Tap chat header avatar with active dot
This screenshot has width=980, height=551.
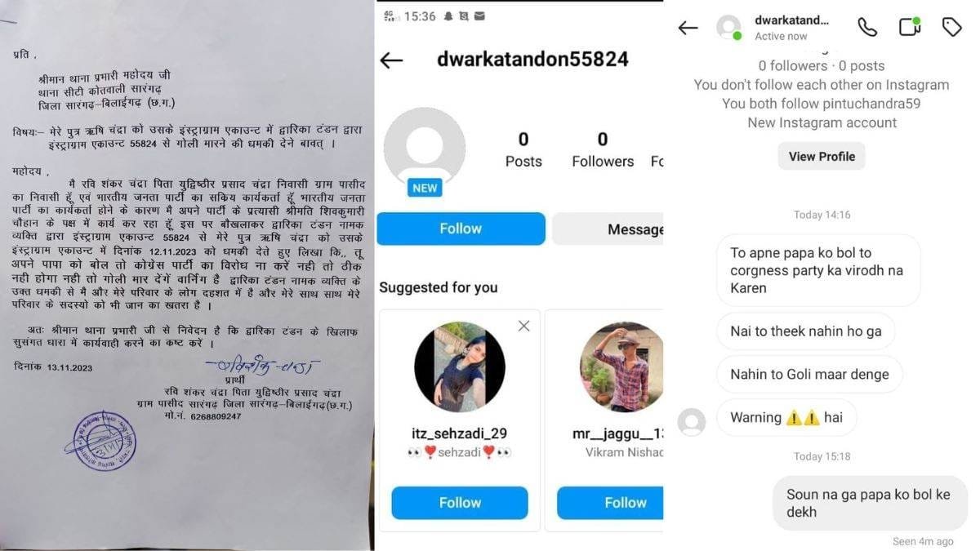coord(728,28)
